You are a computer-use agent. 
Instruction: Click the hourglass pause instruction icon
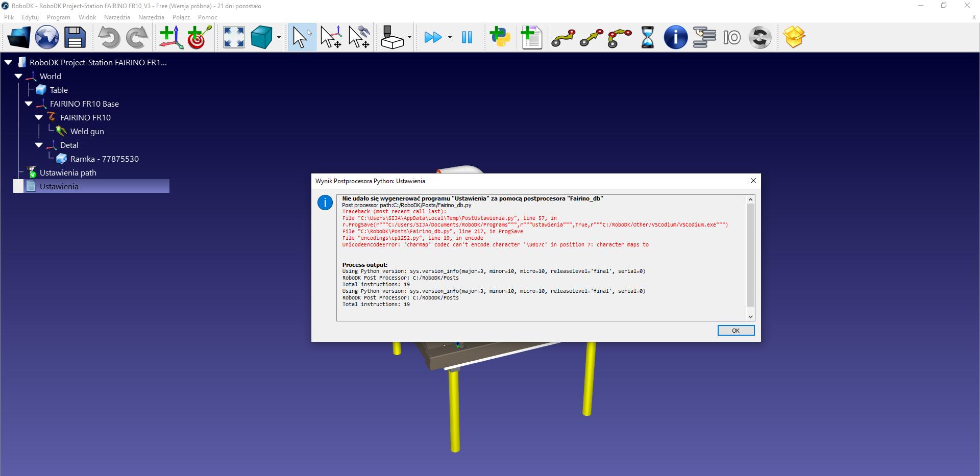(647, 37)
